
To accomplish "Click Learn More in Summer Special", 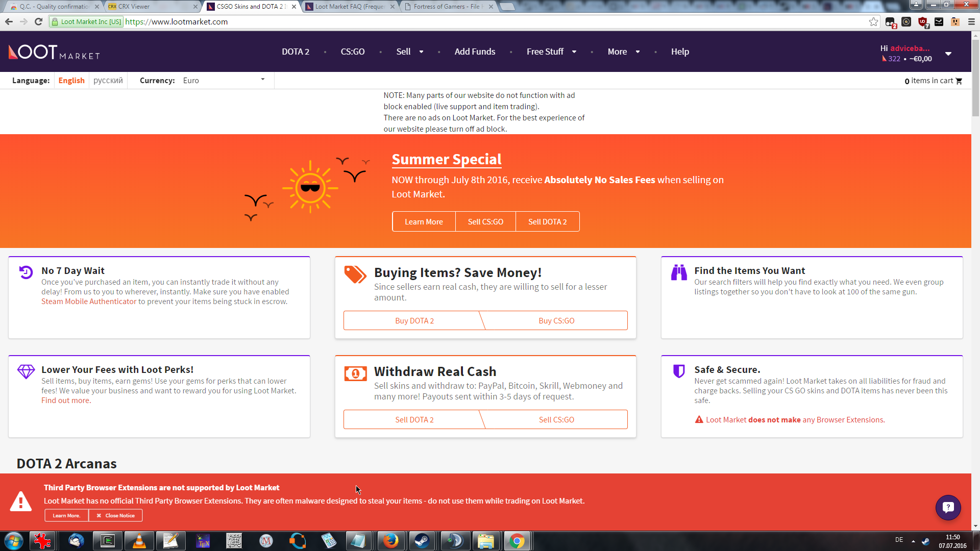I will coord(423,222).
